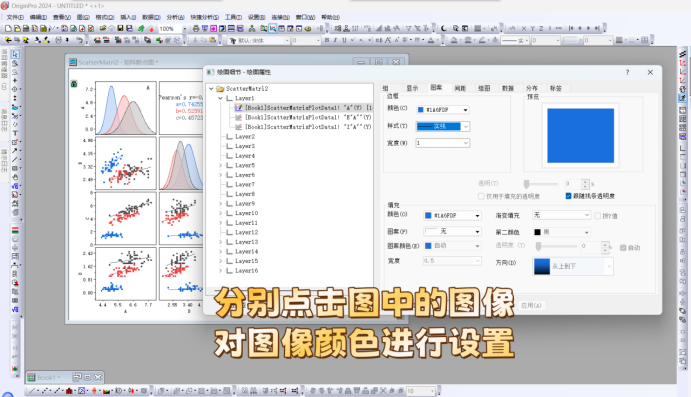Click the Font Color (A) icon in format toolbar
The width and height of the screenshot is (691, 397).
tap(431, 40)
